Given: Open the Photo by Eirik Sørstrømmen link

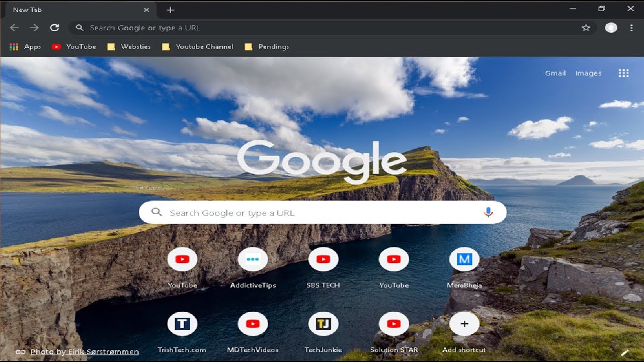Looking at the screenshot, I should (x=85, y=352).
